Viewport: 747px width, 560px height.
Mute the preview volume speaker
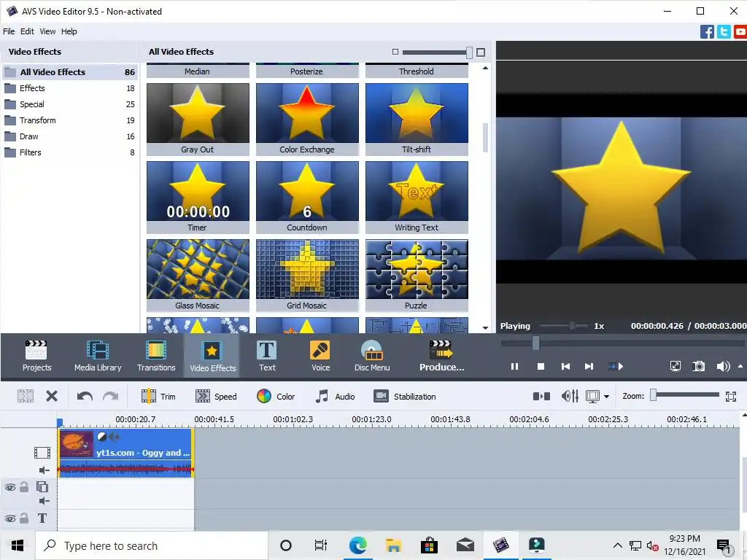723,366
